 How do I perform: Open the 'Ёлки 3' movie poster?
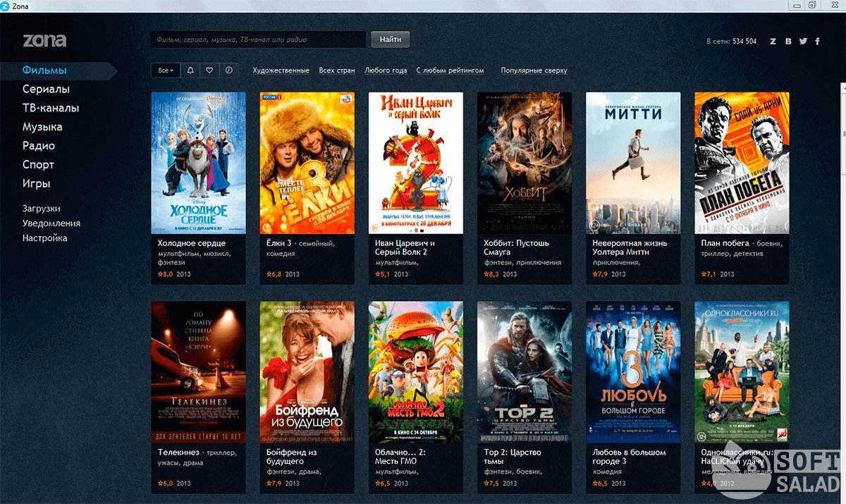point(307,163)
